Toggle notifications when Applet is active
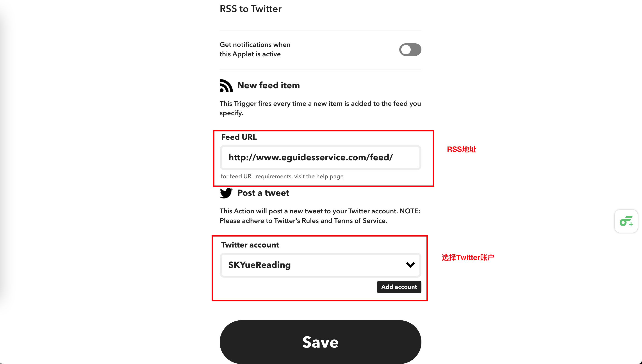 pyautogui.click(x=410, y=49)
